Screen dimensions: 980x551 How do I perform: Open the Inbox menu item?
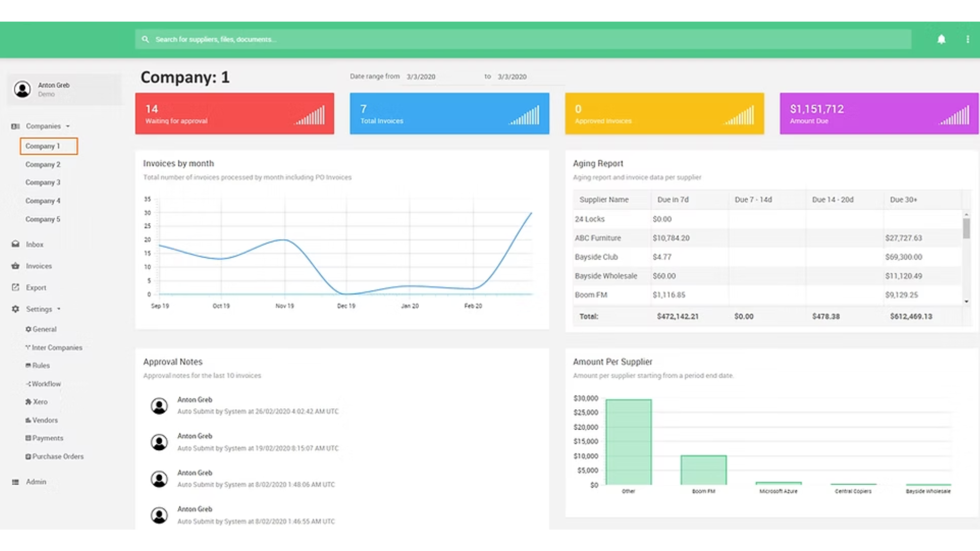click(35, 244)
